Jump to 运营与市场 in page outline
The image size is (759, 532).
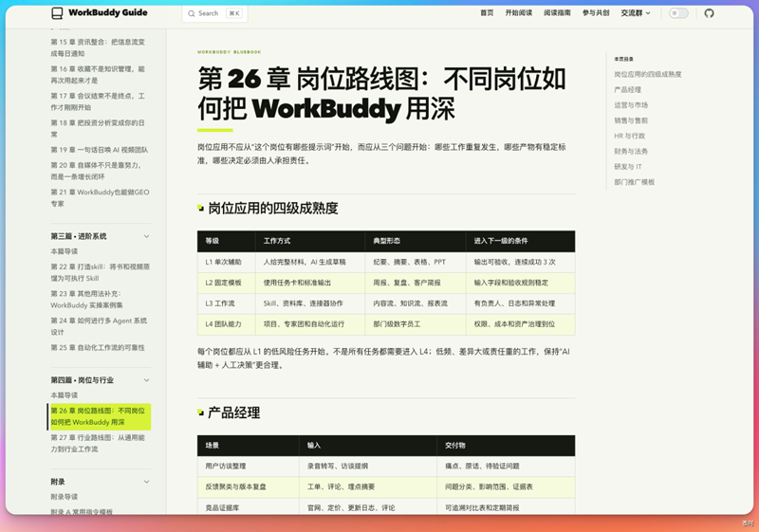631,105
